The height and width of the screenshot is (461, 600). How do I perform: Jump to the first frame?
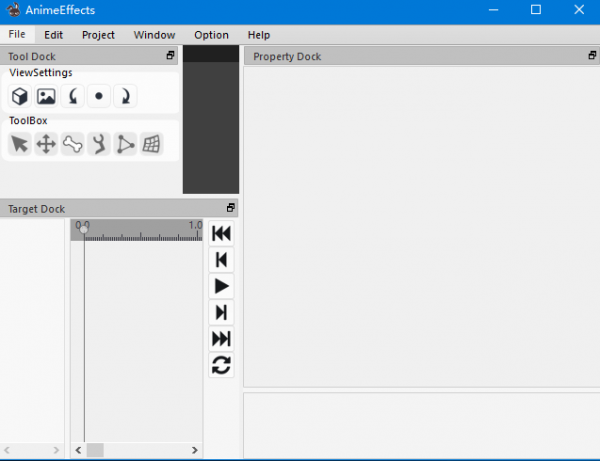(221, 233)
